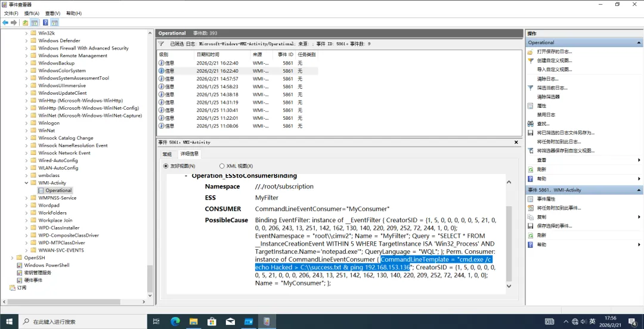Open the Windows Start menu
This screenshot has height=329, width=644.
coord(9,321)
